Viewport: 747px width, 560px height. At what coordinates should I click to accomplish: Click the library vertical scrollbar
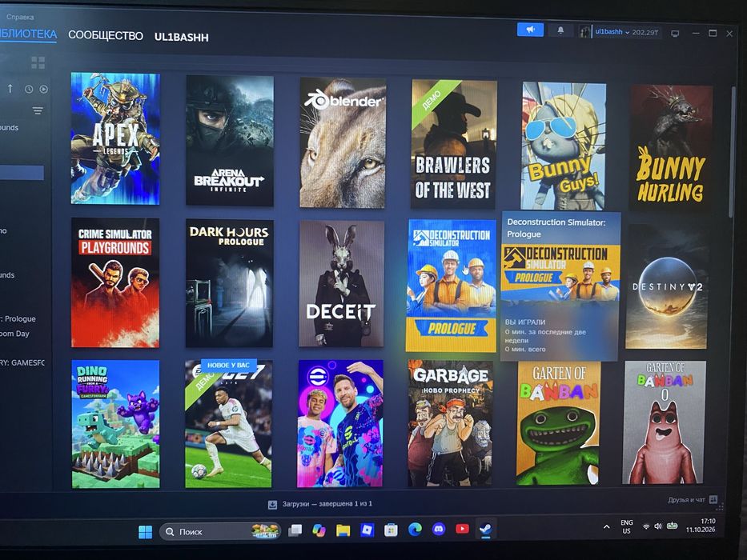pyautogui.click(x=733, y=152)
